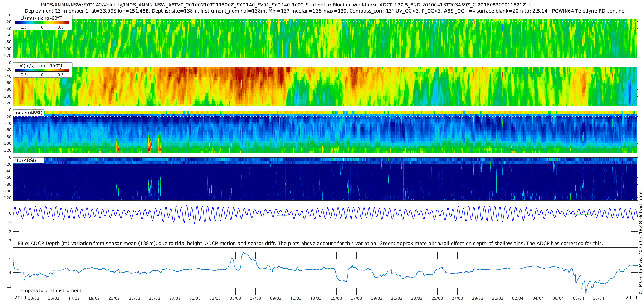Click the '07/03' date tick label

(x=255, y=298)
